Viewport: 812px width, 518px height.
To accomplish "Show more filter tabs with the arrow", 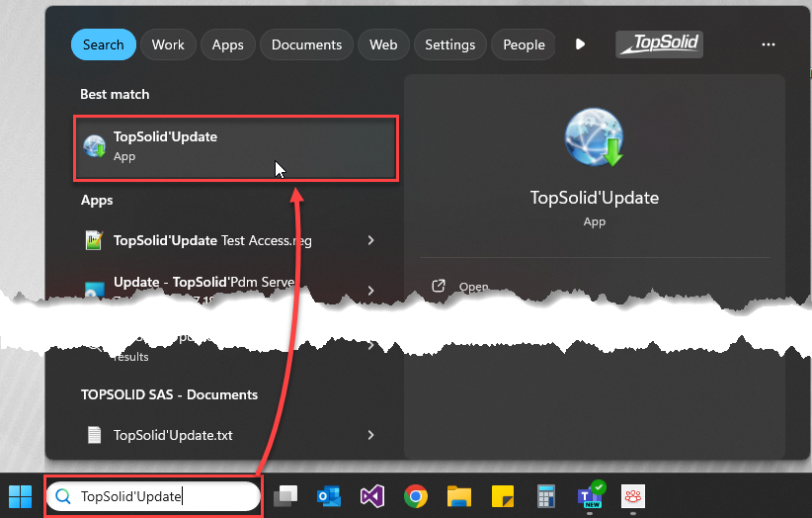I will tap(581, 44).
